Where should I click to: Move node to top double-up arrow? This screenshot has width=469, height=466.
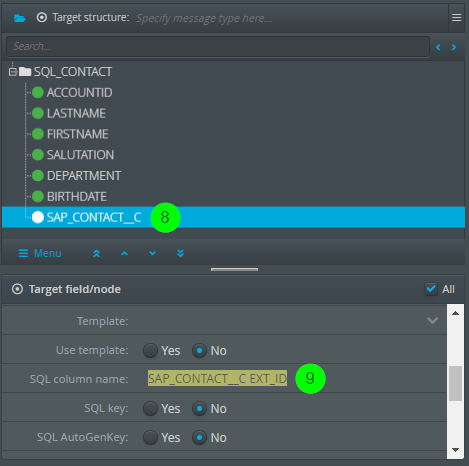pyautogui.click(x=96, y=253)
